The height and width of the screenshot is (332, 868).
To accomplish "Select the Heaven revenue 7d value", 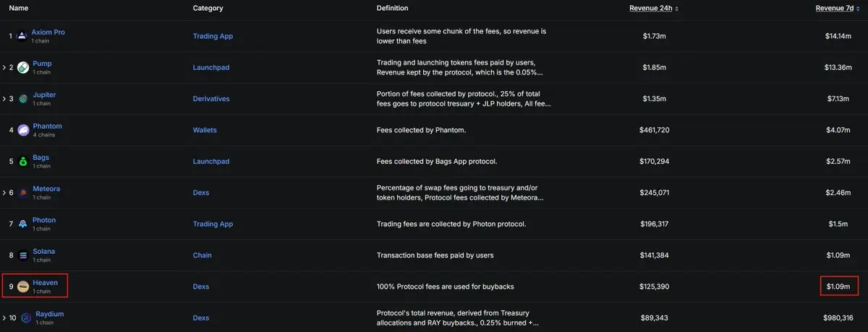I will pyautogui.click(x=839, y=287).
